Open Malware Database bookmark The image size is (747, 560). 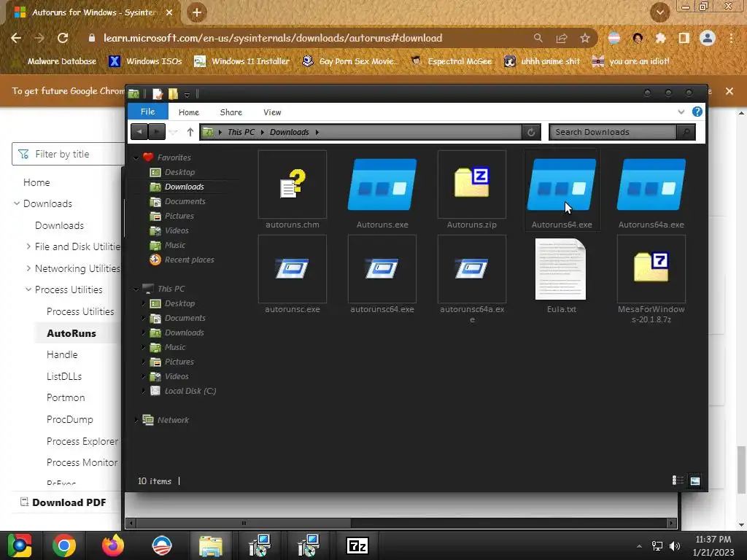pos(55,61)
